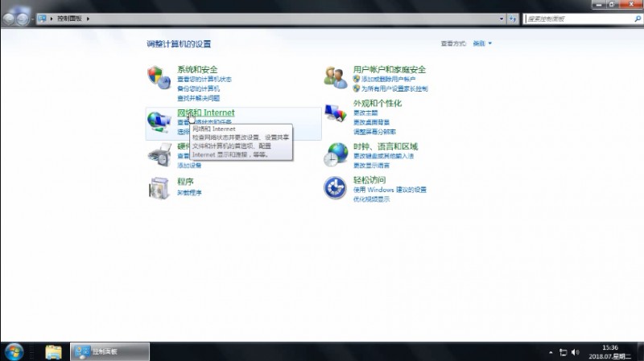Click the magnifier icon in search box

(x=638, y=18)
